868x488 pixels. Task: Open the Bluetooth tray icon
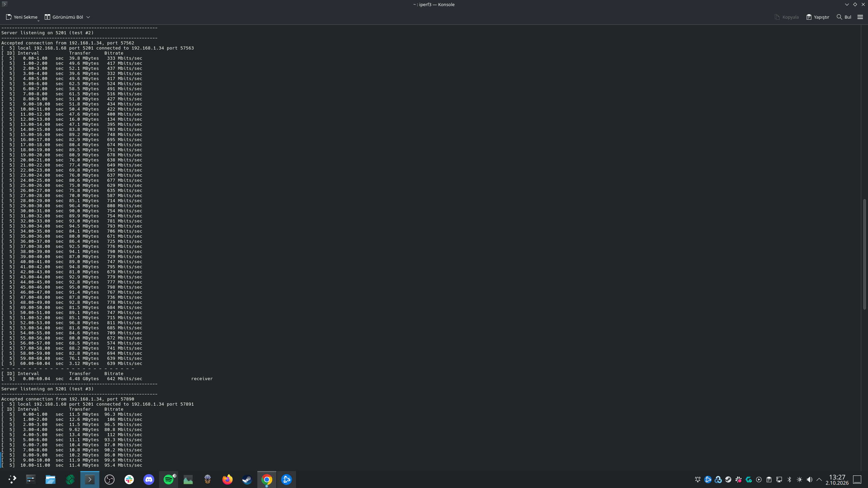pos(789,480)
